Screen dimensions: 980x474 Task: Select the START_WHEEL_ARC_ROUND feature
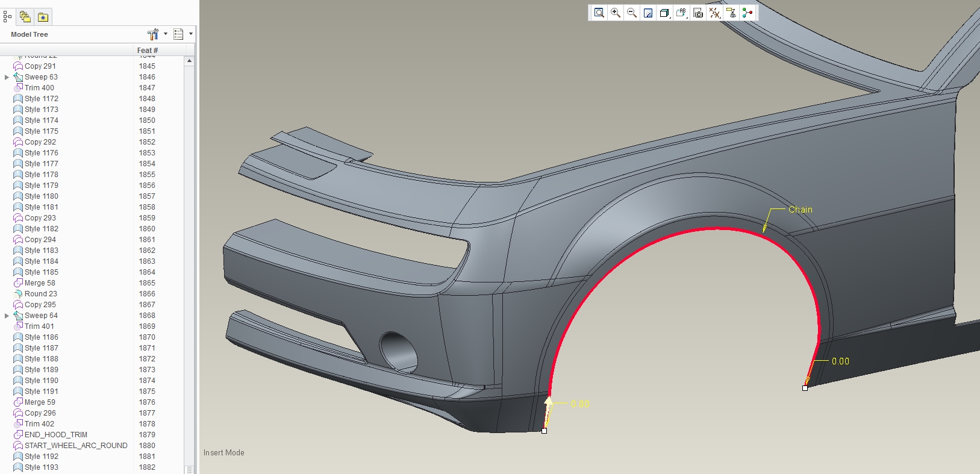click(x=76, y=446)
